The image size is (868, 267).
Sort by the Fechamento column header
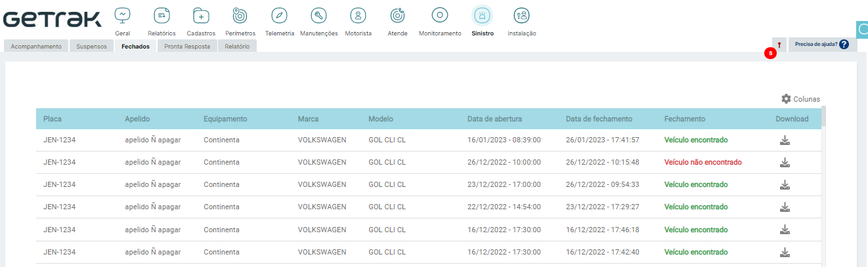[685, 119]
